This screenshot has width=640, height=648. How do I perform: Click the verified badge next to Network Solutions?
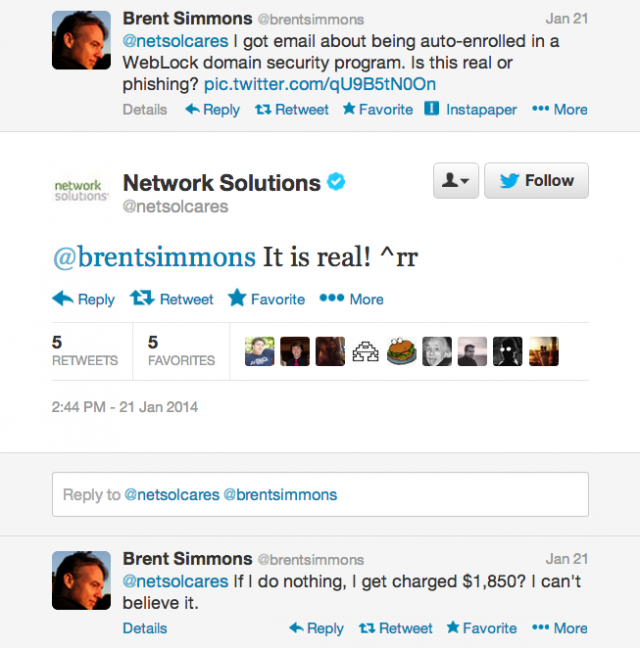click(336, 181)
